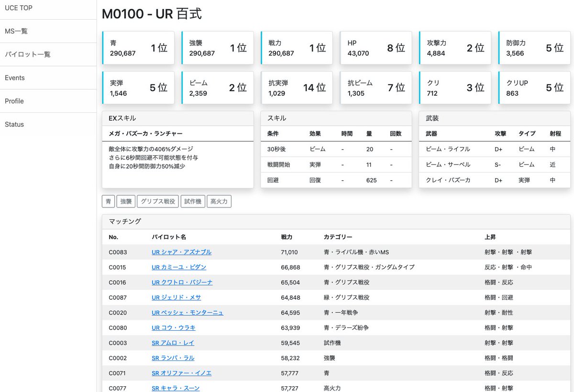Click skill name メガ・バズーカ・ランチャー

[145, 133]
